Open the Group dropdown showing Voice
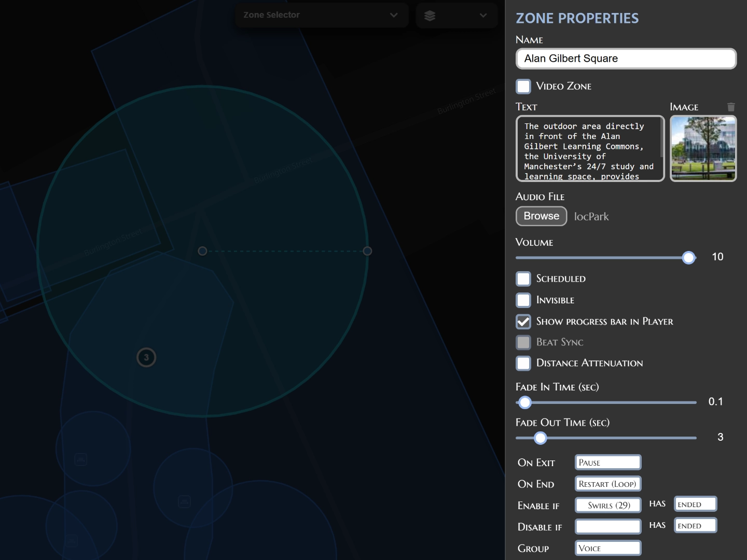747x560 pixels. click(608, 548)
